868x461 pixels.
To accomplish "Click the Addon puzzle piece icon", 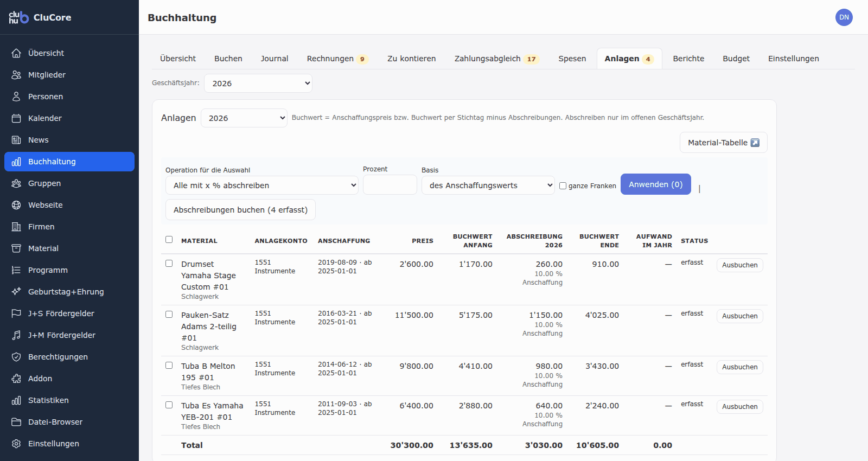I will [16, 379].
